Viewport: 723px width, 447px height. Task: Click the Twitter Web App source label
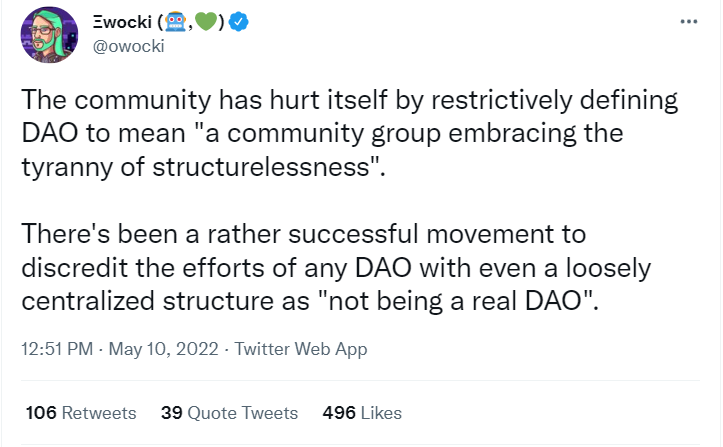point(301,349)
